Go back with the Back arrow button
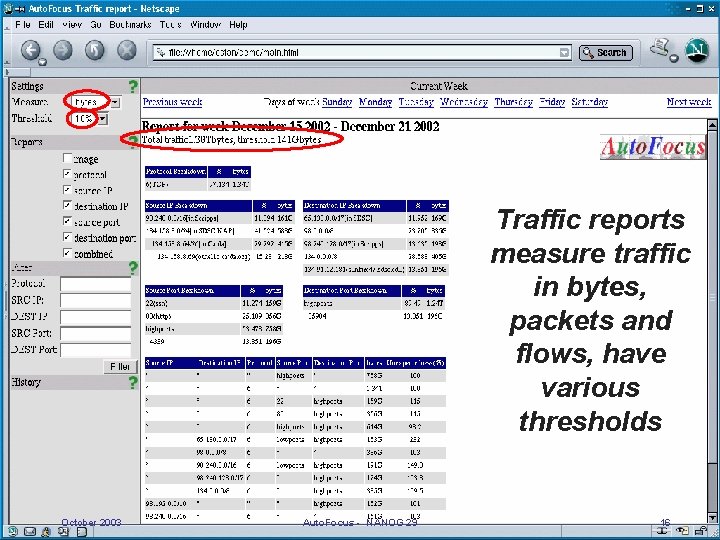This screenshot has height=540, width=720. coord(30,50)
